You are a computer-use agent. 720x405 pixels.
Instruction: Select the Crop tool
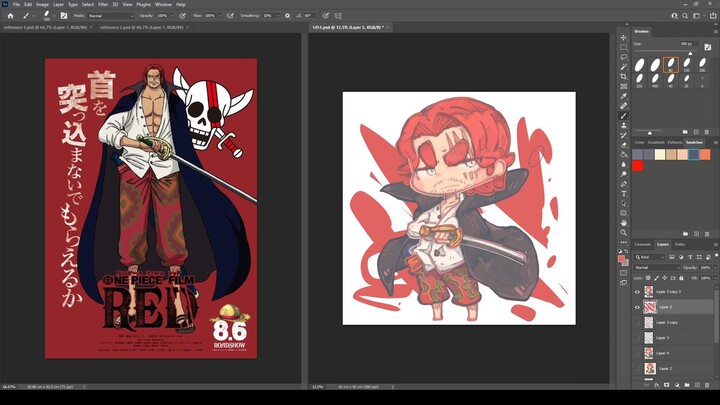click(x=624, y=77)
